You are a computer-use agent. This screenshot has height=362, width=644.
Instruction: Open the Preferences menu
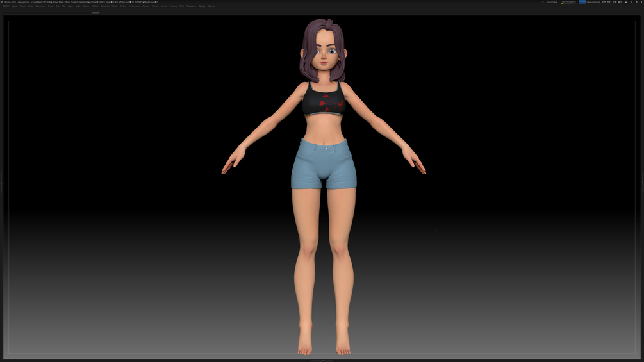pos(134,6)
